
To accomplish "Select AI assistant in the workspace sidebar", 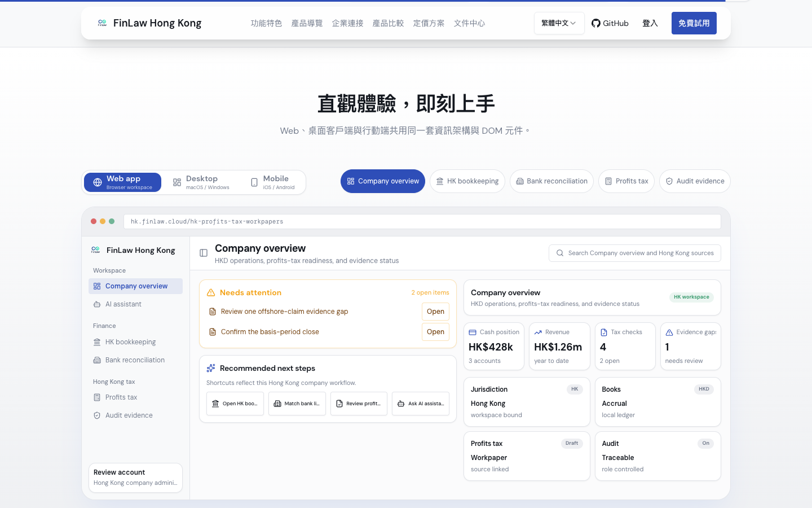I will coord(135,304).
